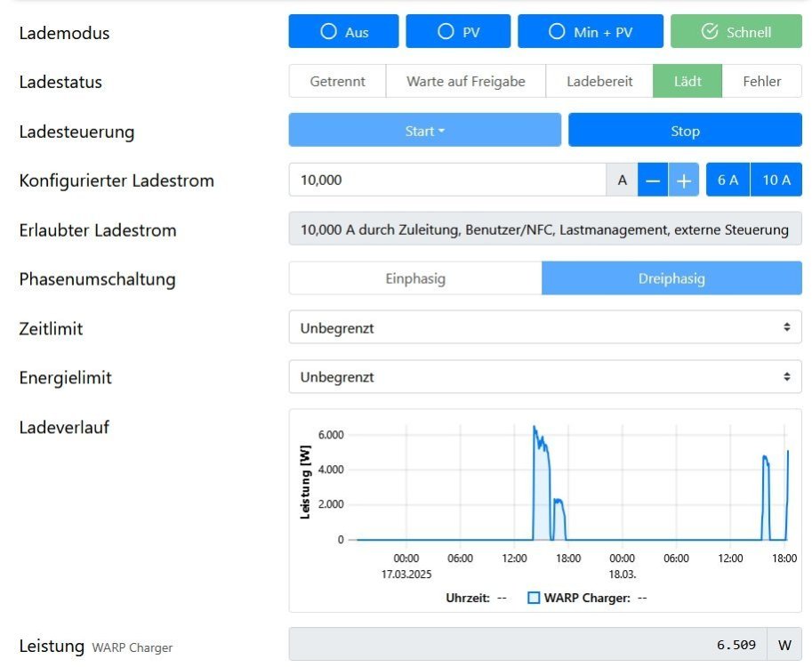Screen dimensions: 812x667
Task: Click the radio circle icon on the Aus button
Action: click(328, 31)
